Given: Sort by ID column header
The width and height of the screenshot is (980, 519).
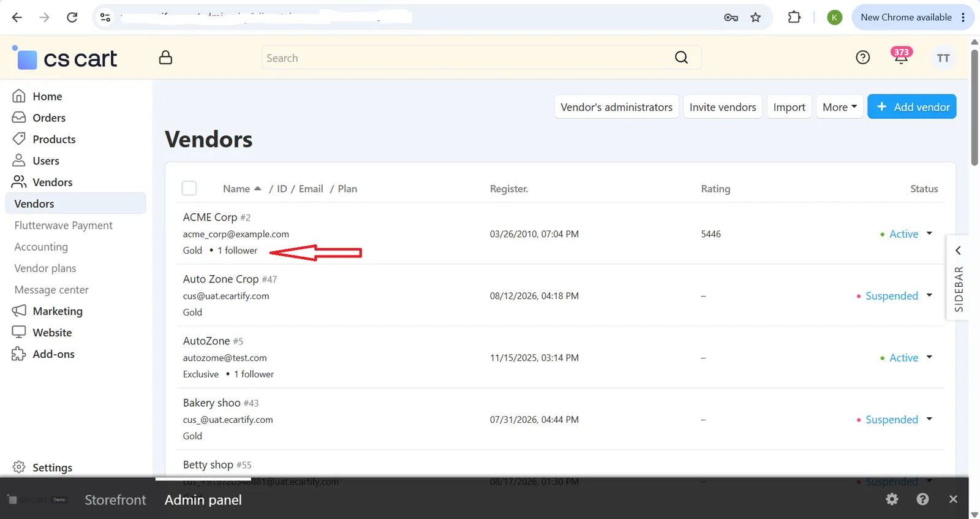Looking at the screenshot, I should [282, 189].
